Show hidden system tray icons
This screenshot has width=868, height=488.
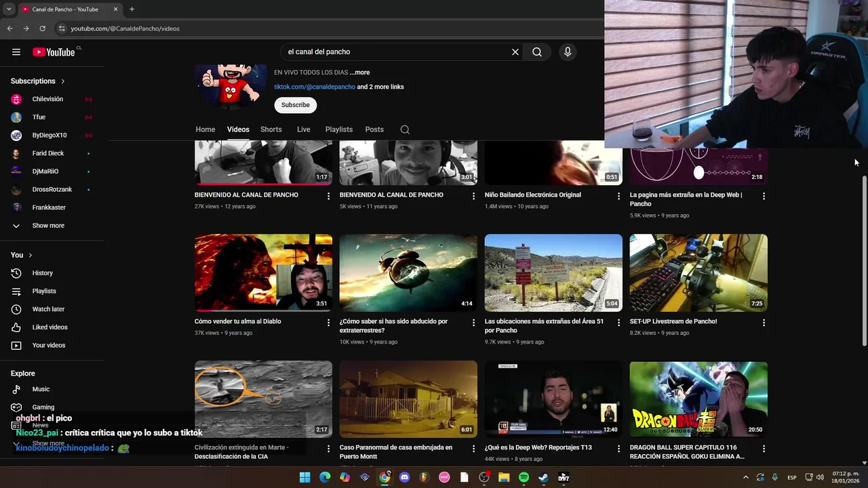coord(745,477)
